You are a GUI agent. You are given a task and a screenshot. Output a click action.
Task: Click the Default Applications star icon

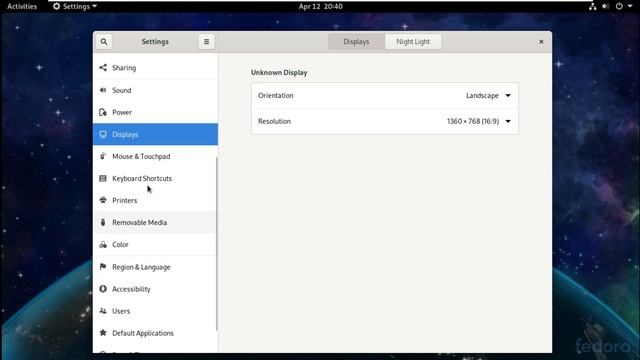[103, 333]
